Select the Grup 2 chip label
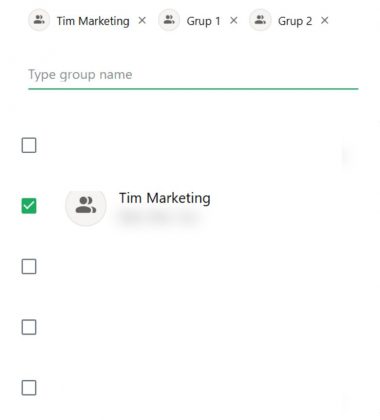 (x=295, y=21)
